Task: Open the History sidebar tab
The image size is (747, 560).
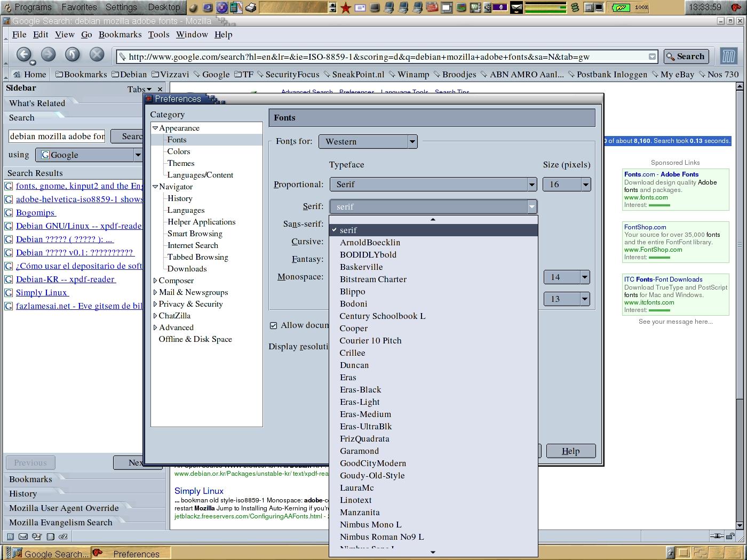Action: (x=23, y=494)
